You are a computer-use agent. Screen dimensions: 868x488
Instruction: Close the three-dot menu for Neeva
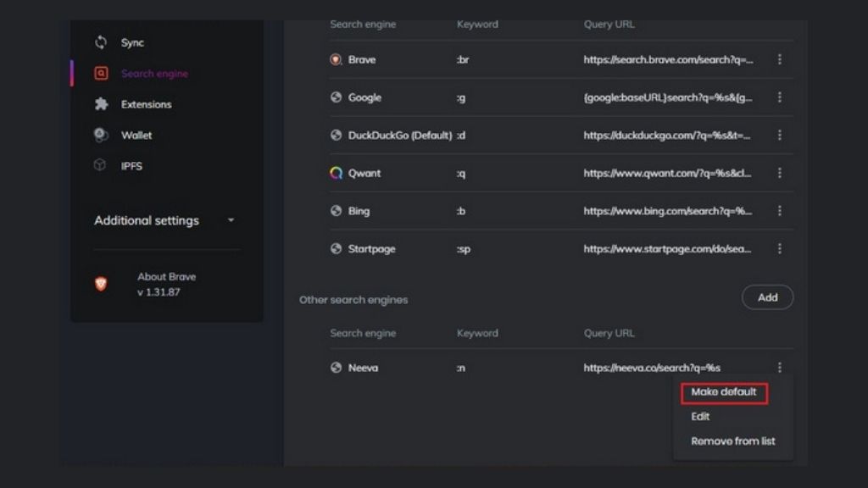780,368
